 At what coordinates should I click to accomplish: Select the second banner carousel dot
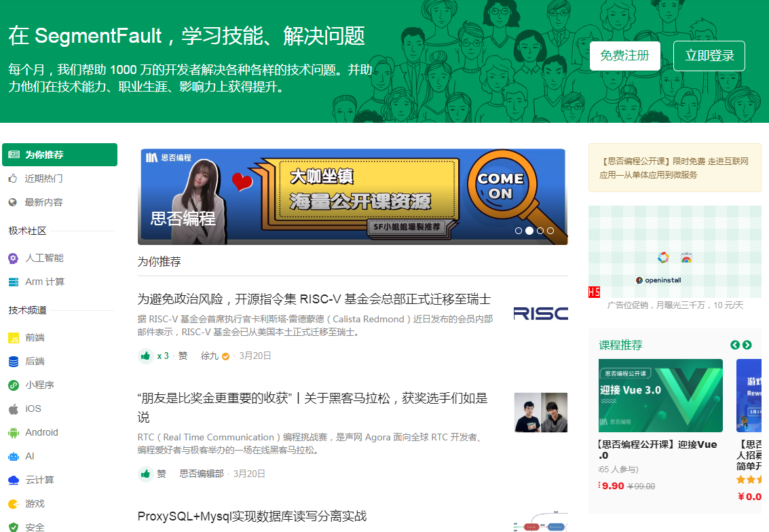click(x=529, y=231)
